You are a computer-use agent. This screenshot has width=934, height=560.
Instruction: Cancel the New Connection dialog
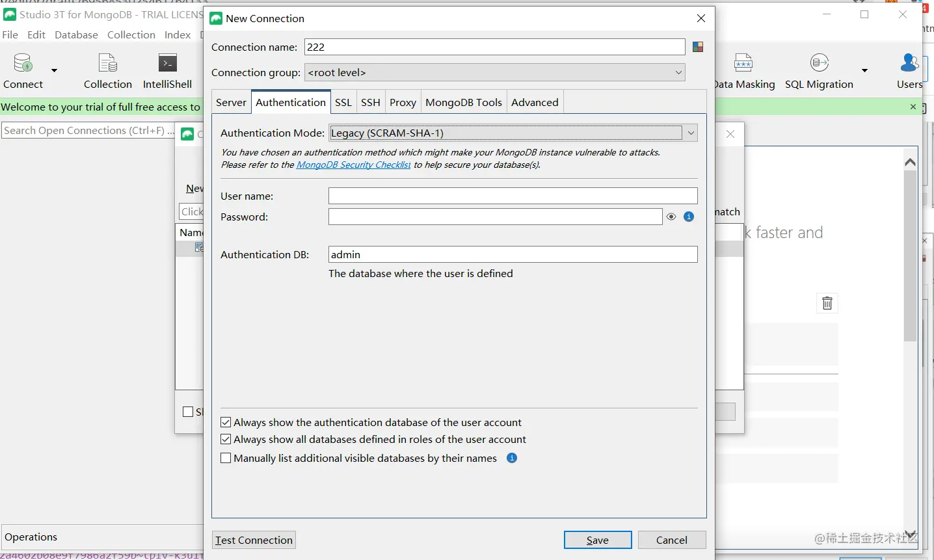pyautogui.click(x=672, y=540)
